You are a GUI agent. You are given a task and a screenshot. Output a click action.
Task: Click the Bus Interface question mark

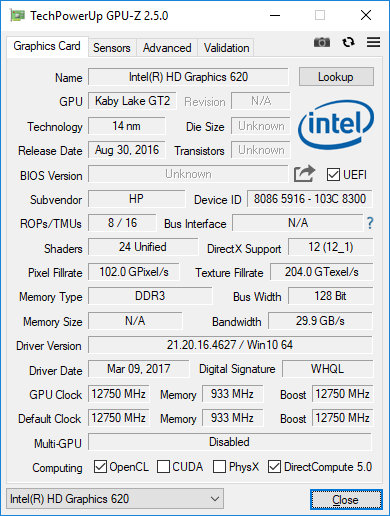[x=370, y=223]
